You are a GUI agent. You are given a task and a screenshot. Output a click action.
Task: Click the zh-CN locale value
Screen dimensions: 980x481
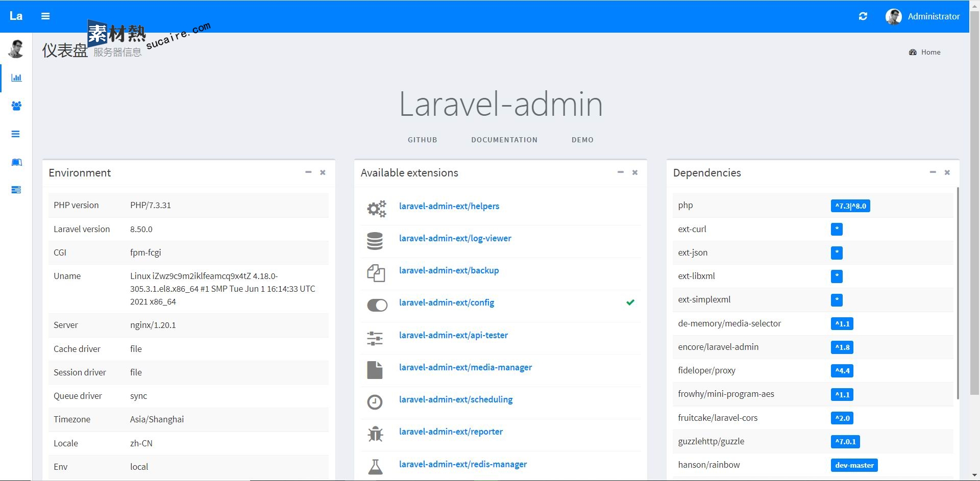141,443
